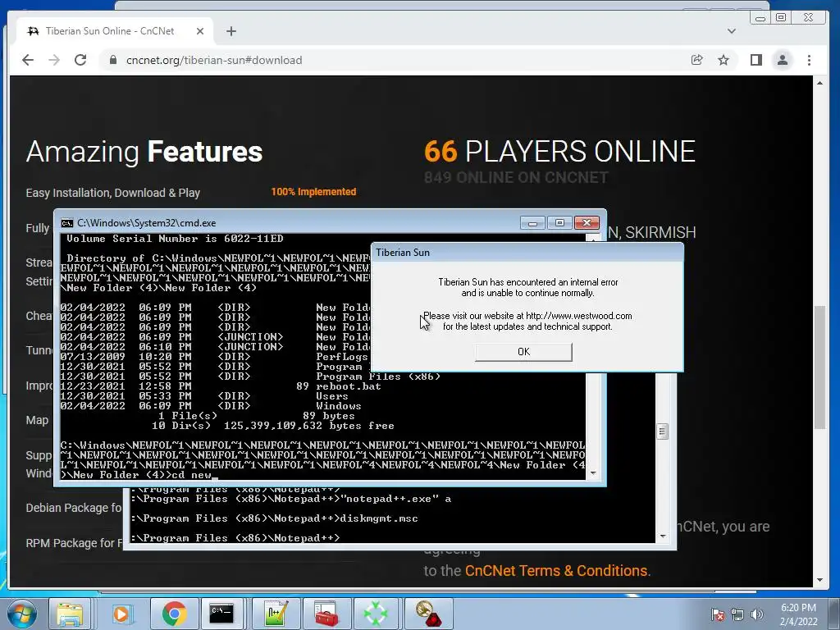Click the network icon in the system tray
The height and width of the screenshot is (630, 840).
click(737, 614)
